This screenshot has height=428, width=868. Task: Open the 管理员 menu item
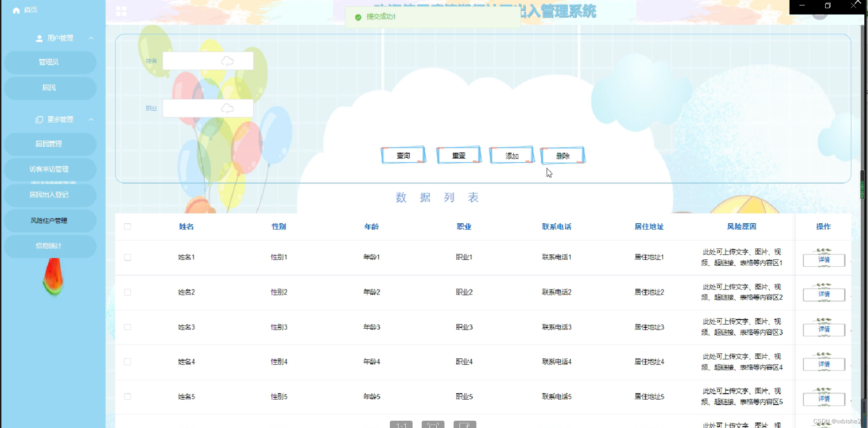(50, 62)
